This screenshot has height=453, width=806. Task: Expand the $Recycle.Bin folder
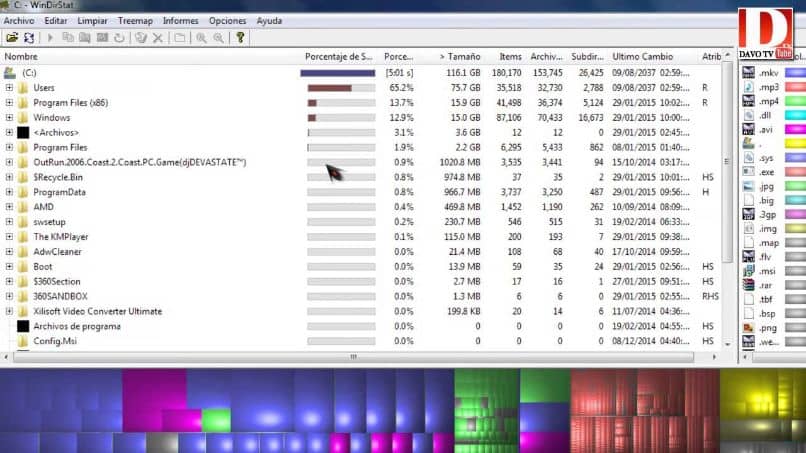click(x=9, y=177)
